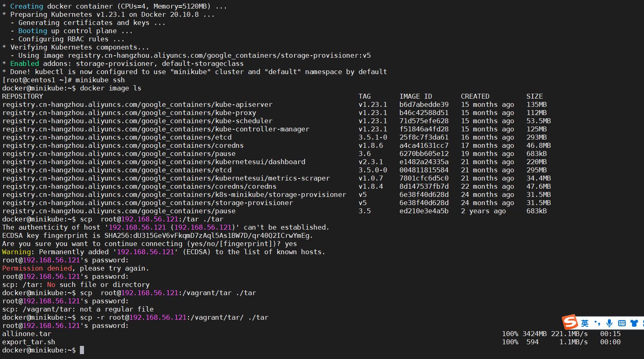Click the kube-apiserver repository line
Screen dimensions: 644x359
click(137, 104)
